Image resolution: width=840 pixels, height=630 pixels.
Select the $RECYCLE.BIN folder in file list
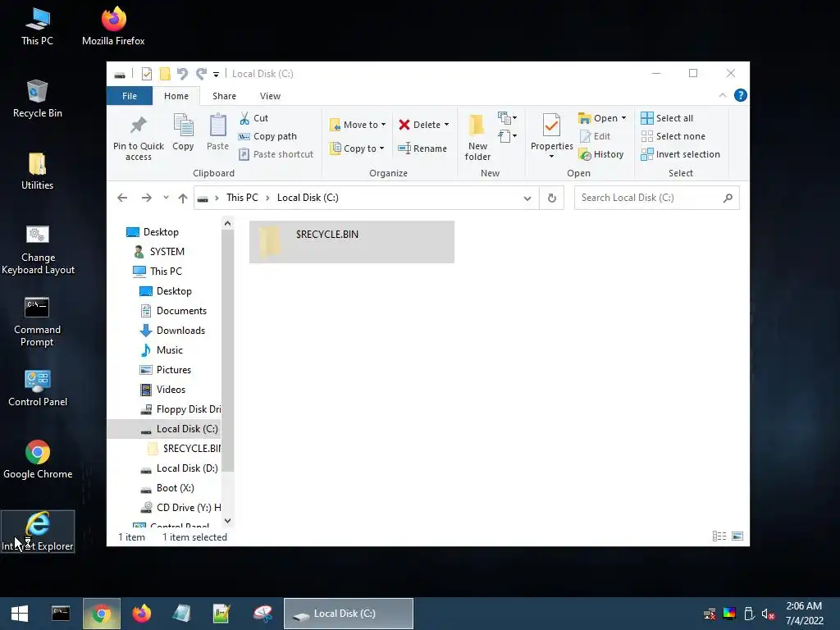351,242
